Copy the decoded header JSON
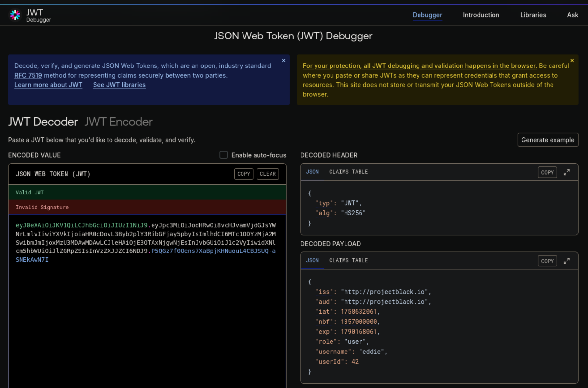588x388 pixels. (547, 172)
